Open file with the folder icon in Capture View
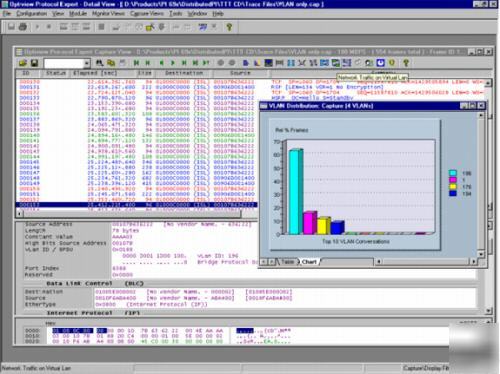 coord(23,63)
